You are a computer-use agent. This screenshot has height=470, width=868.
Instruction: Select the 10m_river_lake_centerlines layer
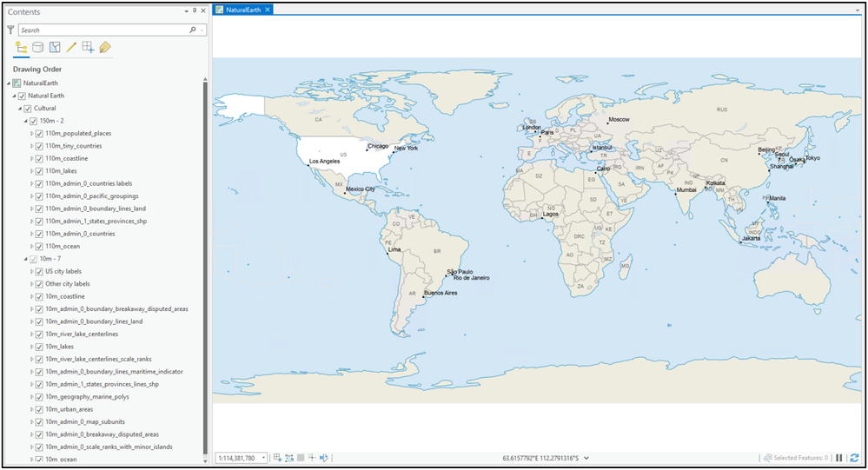[x=82, y=334]
